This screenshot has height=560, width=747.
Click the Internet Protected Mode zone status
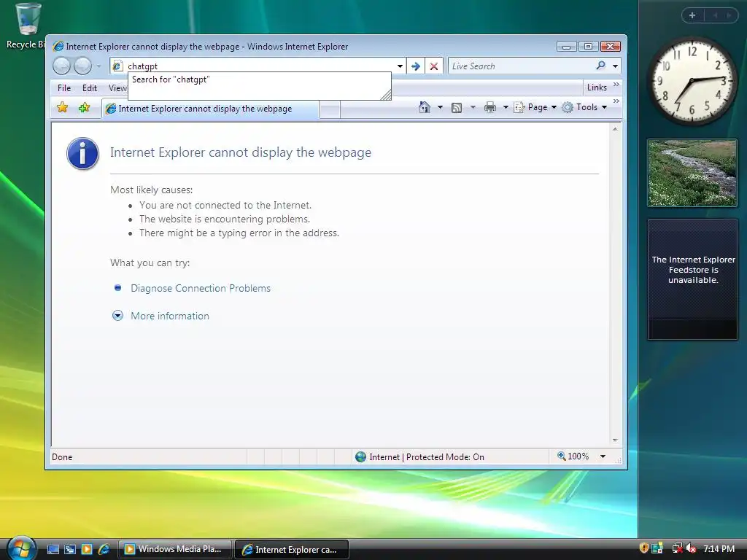419,456
